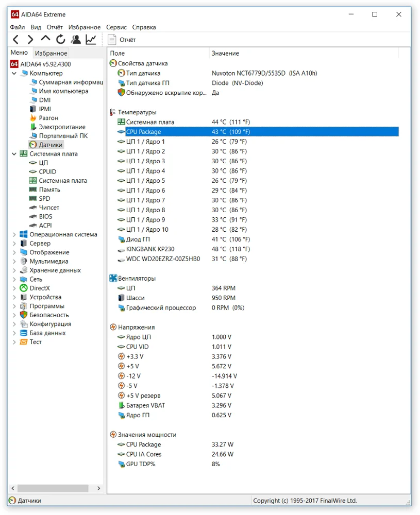This screenshot has height=515, width=420.
Task: Expand the Устройства node
Action: [14, 297]
